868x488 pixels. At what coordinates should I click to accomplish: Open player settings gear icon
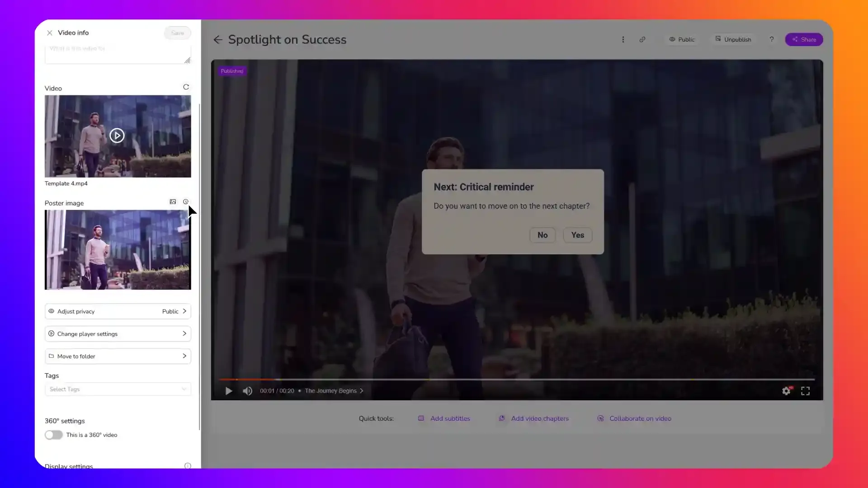786,391
